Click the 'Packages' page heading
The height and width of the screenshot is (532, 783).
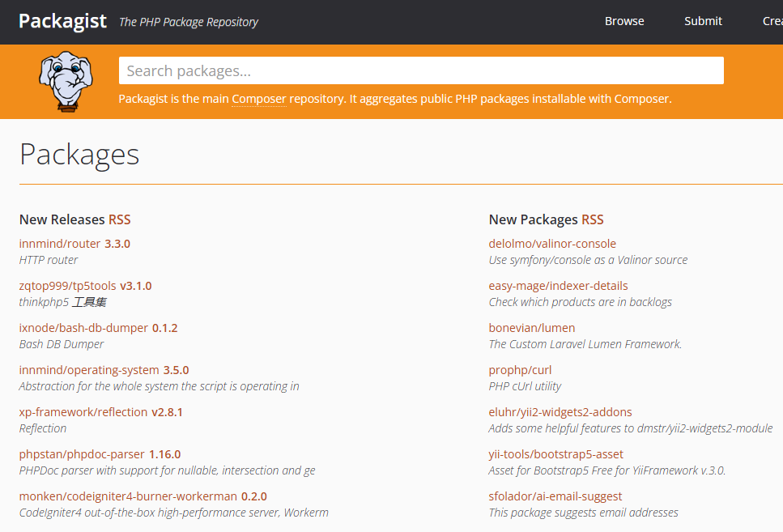pyautogui.click(x=79, y=155)
